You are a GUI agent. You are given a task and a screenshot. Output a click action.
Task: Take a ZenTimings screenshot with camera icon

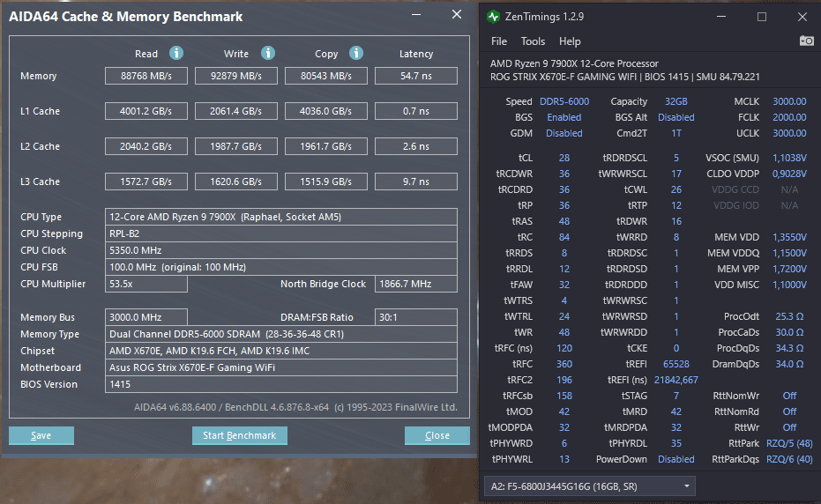tap(807, 41)
